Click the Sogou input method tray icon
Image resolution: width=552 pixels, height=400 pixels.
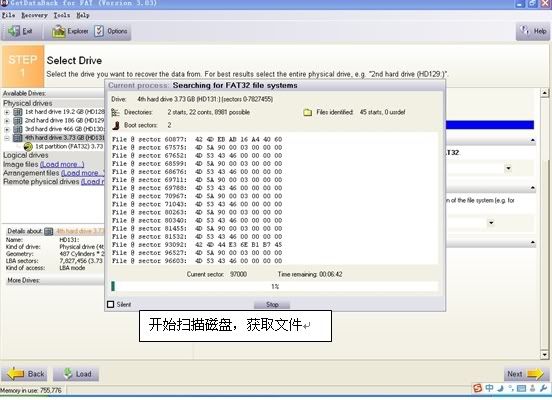tap(478, 388)
